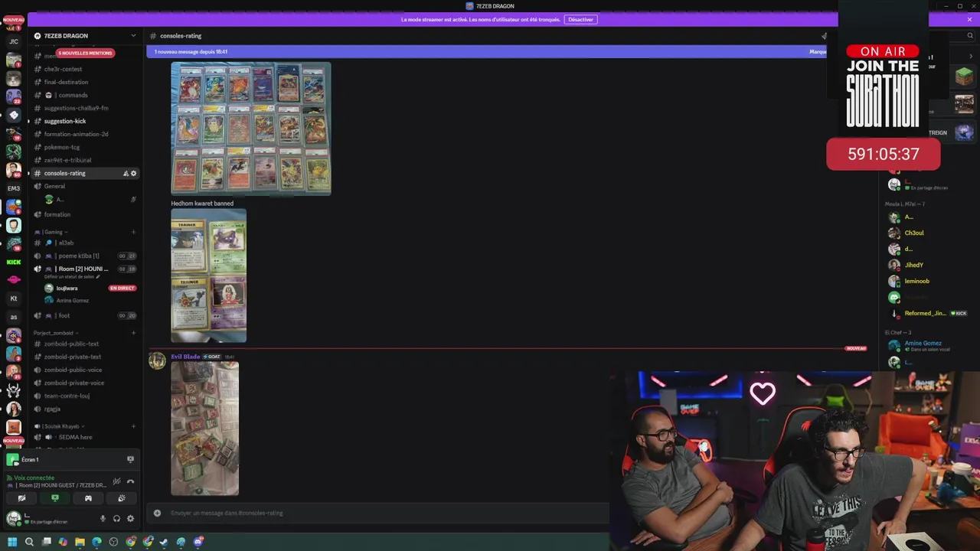Deafen with the headphones icon
Viewport: 980px width, 551px height.
click(x=116, y=518)
